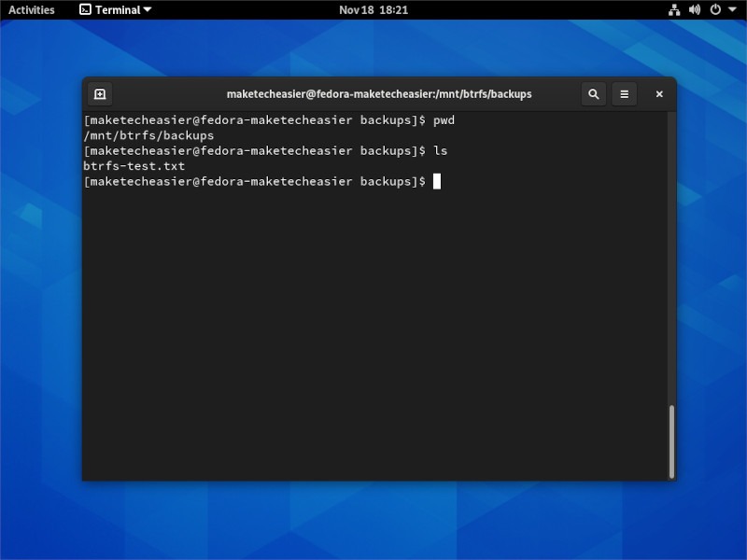Click the Terminal app icon beside its label
Viewport: 747px width, 560px height.
(x=86, y=9)
